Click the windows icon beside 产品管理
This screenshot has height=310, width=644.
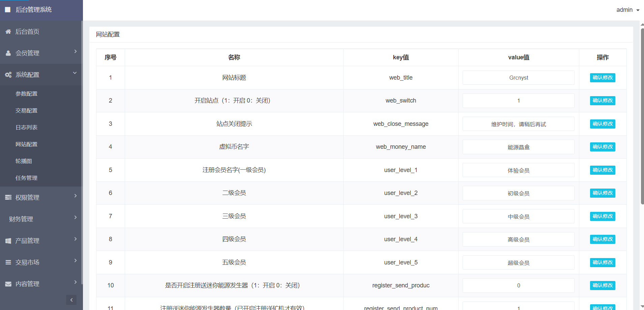(x=8, y=241)
